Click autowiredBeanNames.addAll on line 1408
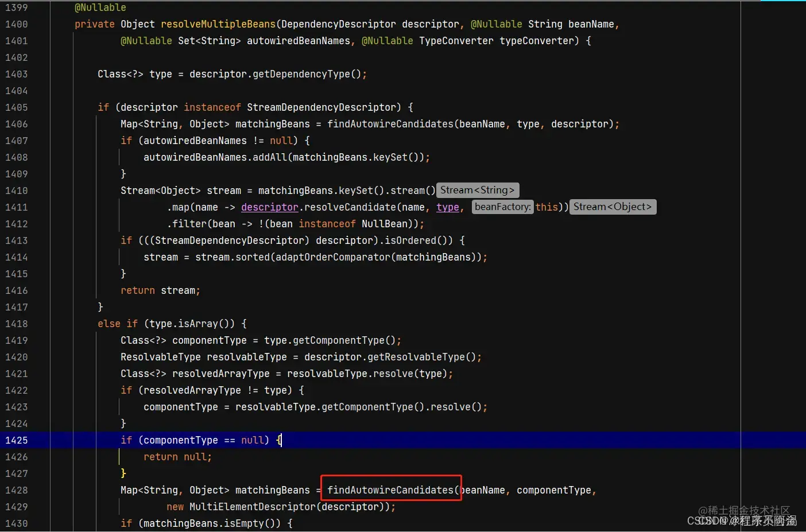The width and height of the screenshot is (806, 532). (x=215, y=157)
